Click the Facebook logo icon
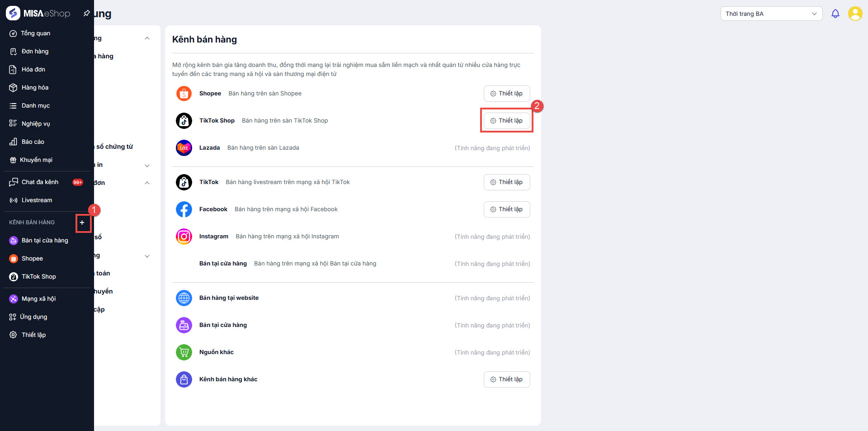 [184, 209]
